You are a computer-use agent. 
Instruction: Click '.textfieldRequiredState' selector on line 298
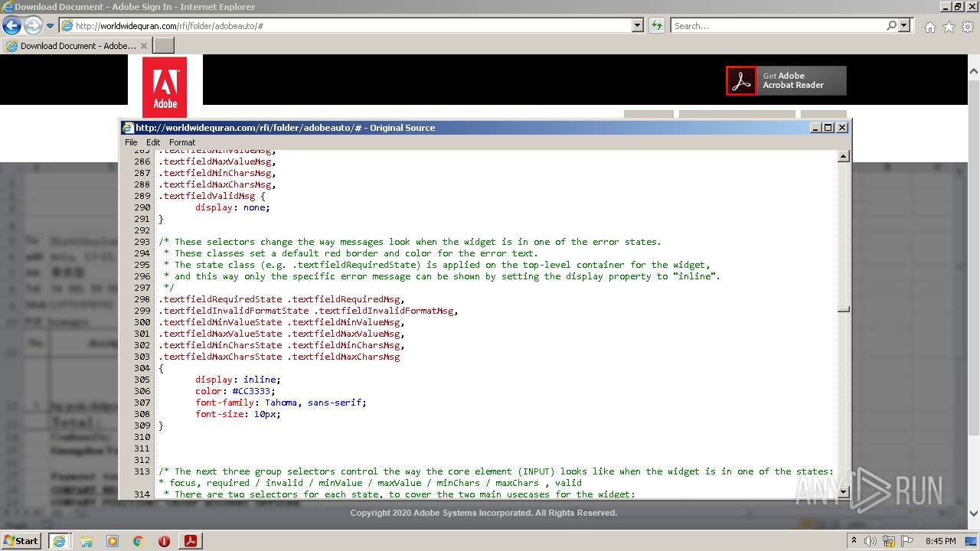[x=220, y=299]
